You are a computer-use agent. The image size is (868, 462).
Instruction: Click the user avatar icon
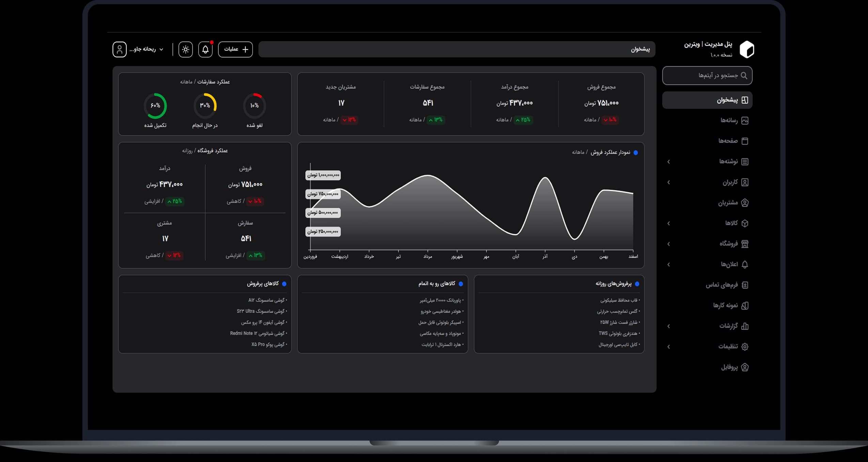120,50
